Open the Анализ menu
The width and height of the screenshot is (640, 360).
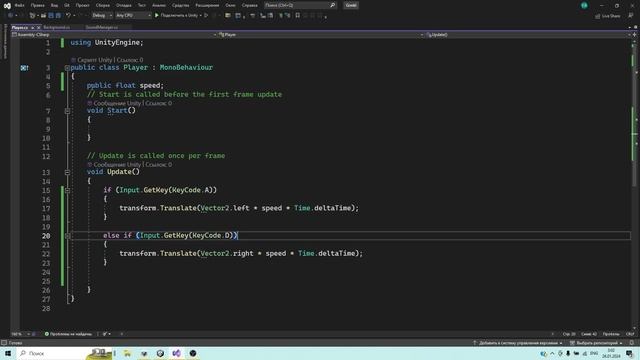(159, 5)
